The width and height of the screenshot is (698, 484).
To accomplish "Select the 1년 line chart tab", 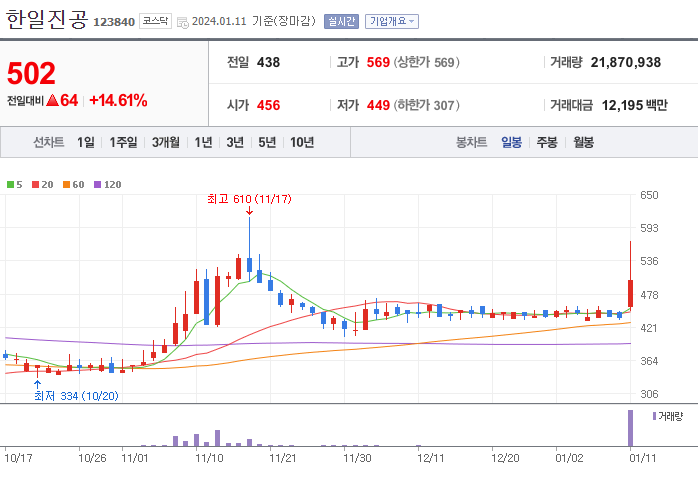I will tap(203, 142).
